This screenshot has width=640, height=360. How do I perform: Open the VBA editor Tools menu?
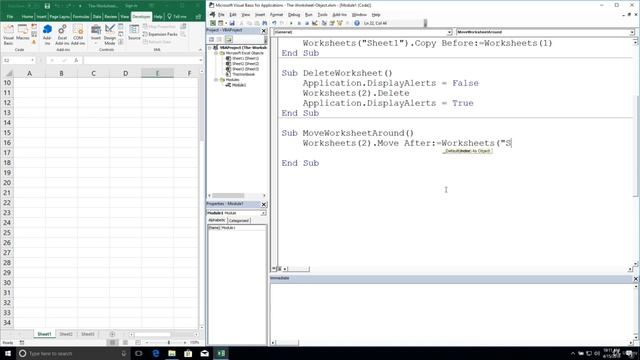pyautogui.click(x=322, y=15)
